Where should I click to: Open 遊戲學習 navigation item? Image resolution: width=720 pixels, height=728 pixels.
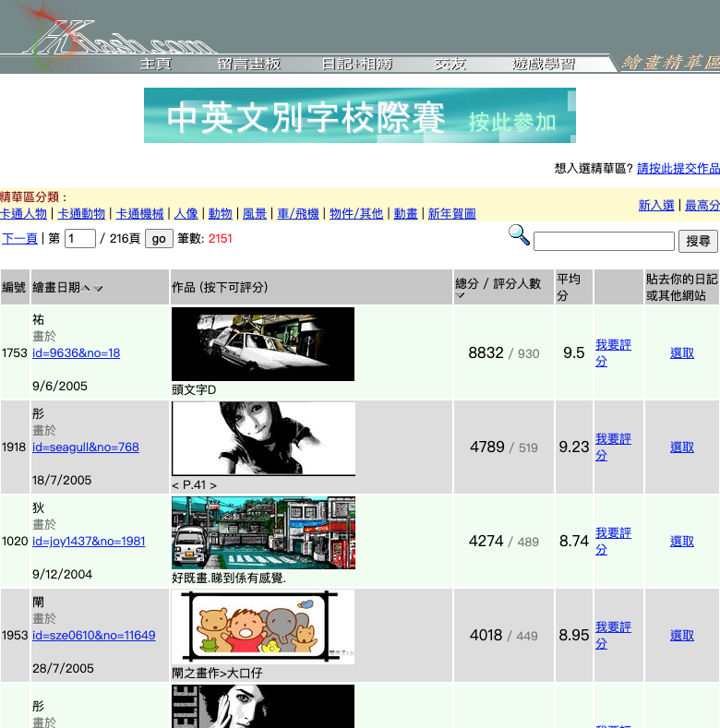(544, 64)
